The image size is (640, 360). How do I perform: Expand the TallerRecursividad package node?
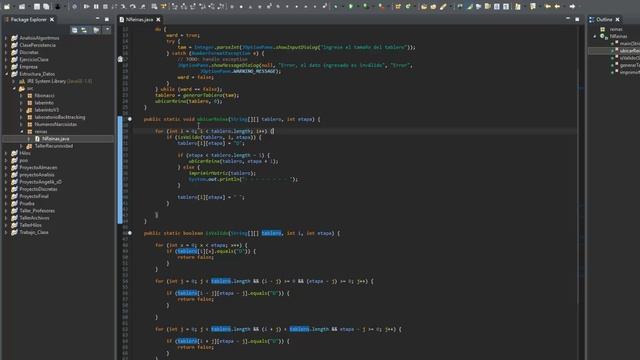coord(22,146)
